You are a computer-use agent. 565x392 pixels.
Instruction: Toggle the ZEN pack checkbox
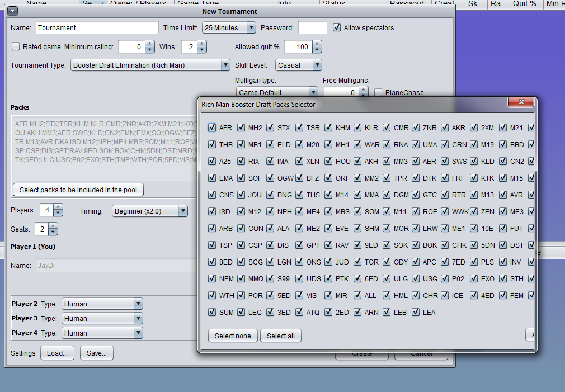coord(474,211)
